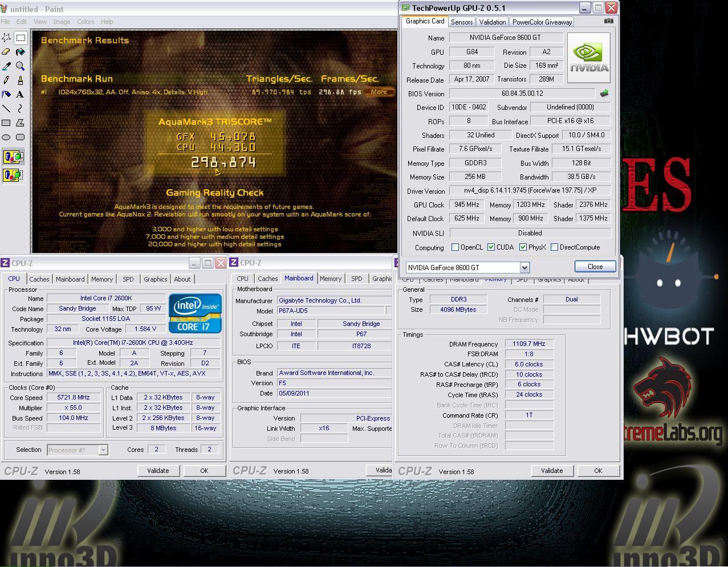Open the Paint File menu

point(5,22)
